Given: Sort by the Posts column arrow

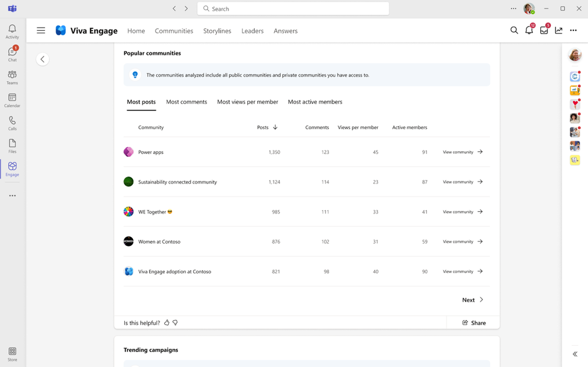Looking at the screenshot, I should click(x=275, y=127).
